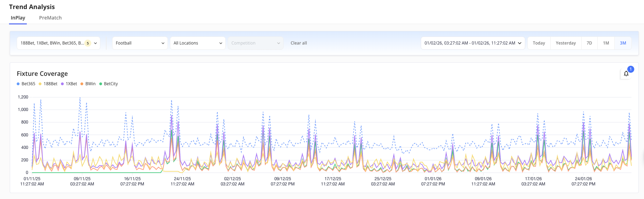Open the Competition dropdown
Screen dimensions: 644x199
click(x=255, y=43)
